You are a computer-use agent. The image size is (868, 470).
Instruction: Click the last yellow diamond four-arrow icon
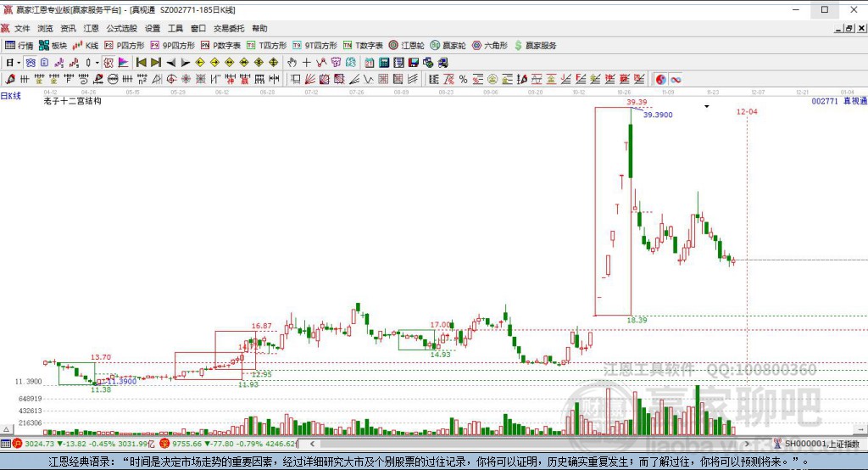pyautogui.click(x=274, y=63)
